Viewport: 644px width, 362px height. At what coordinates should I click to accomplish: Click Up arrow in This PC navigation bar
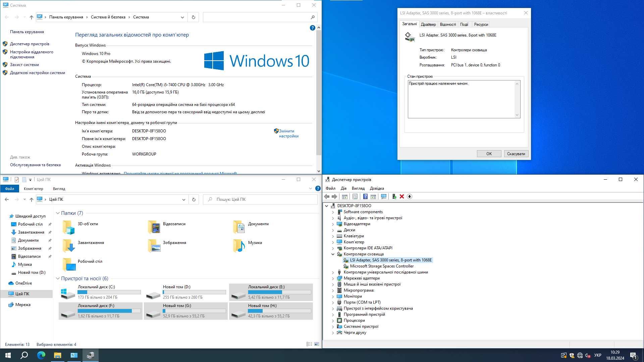[32, 199]
